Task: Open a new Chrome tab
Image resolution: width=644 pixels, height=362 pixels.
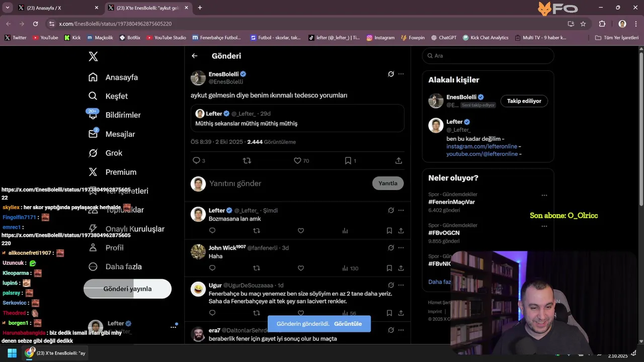Action: tap(200, 8)
